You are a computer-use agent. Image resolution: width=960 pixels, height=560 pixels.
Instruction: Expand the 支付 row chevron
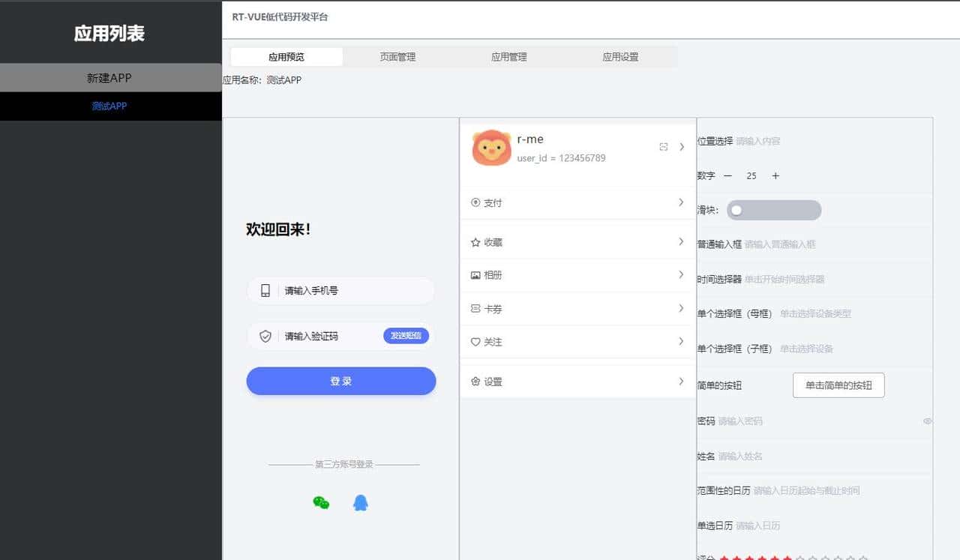(x=681, y=202)
